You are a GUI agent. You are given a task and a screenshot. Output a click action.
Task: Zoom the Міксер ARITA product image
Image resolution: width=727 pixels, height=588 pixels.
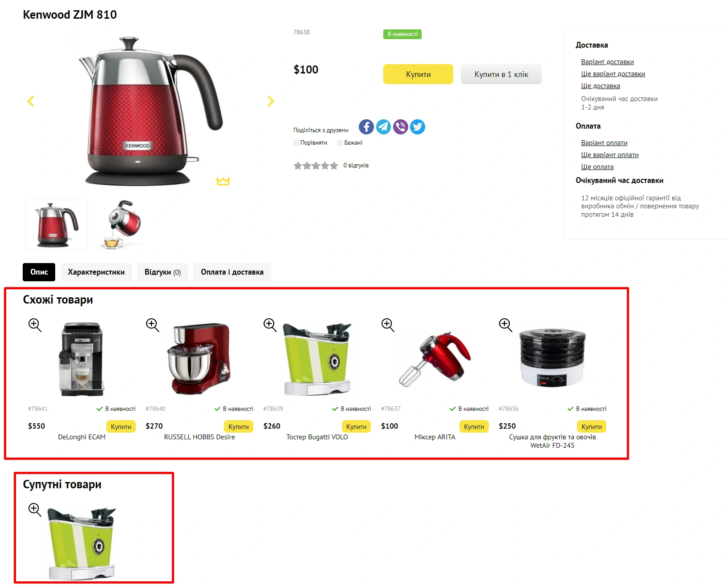coord(388,325)
